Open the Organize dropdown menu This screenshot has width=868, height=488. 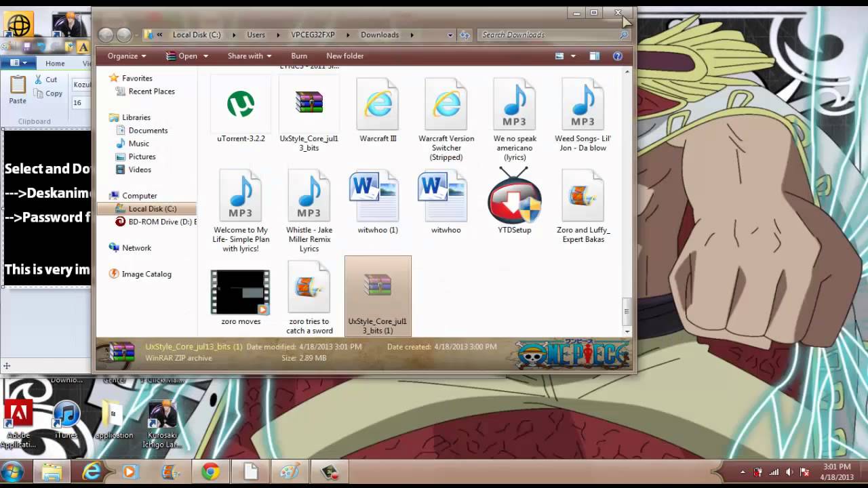click(x=125, y=56)
